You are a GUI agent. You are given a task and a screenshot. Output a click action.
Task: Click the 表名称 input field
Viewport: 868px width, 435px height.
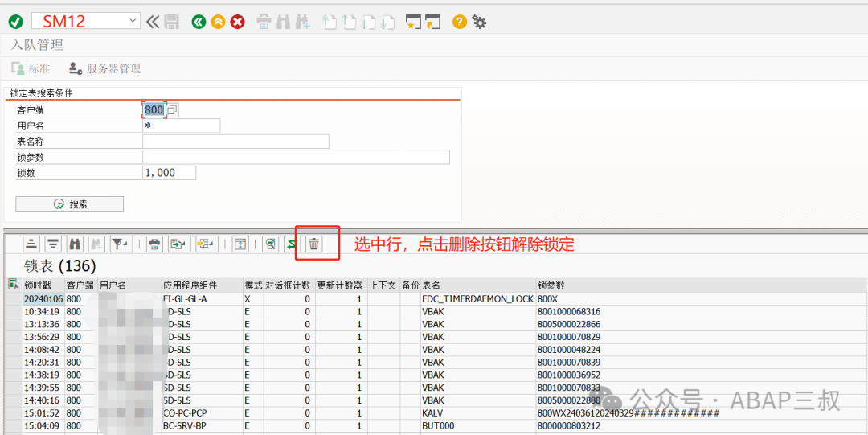[235, 142]
